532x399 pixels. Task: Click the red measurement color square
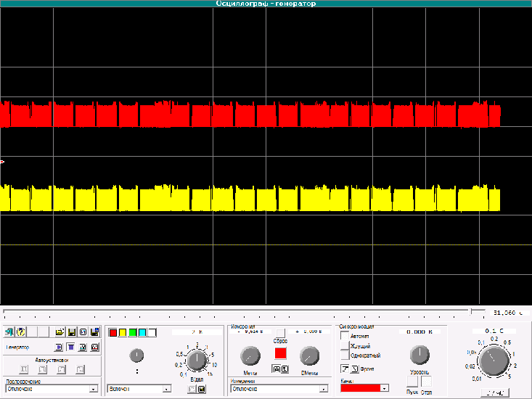pyautogui.click(x=280, y=353)
